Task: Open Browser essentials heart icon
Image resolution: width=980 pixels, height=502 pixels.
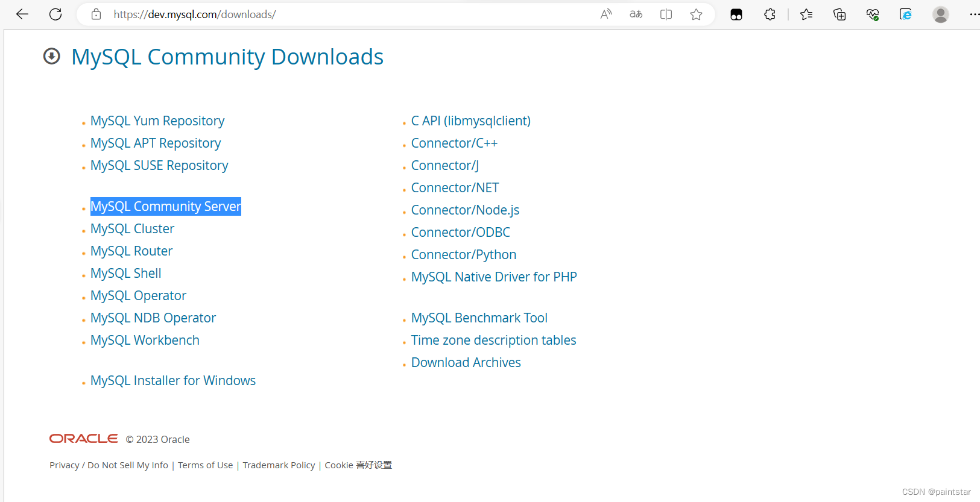Action: [x=873, y=14]
